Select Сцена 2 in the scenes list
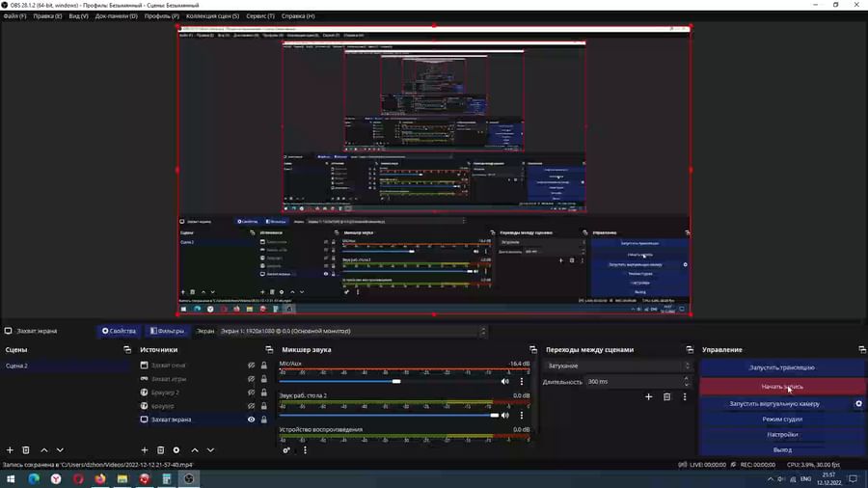The height and width of the screenshot is (488, 868). click(66, 366)
